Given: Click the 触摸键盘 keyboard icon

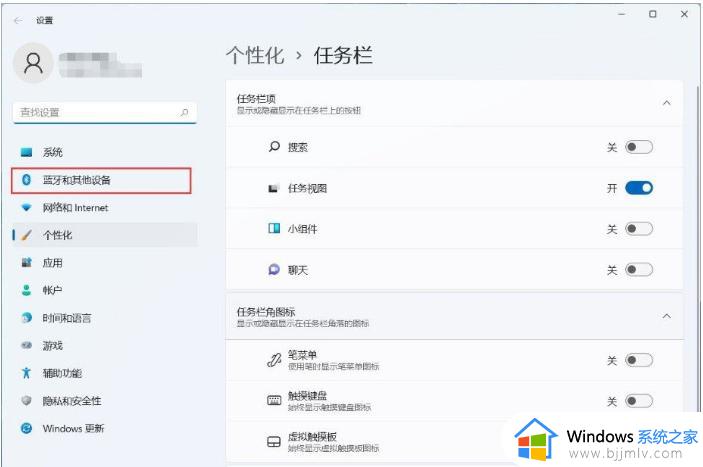Looking at the screenshot, I should click(274, 400).
